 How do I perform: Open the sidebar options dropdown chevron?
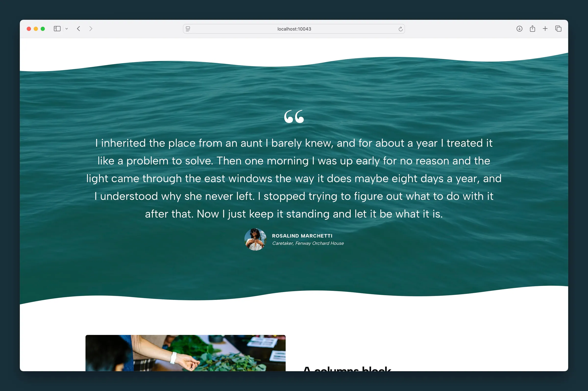(x=67, y=29)
